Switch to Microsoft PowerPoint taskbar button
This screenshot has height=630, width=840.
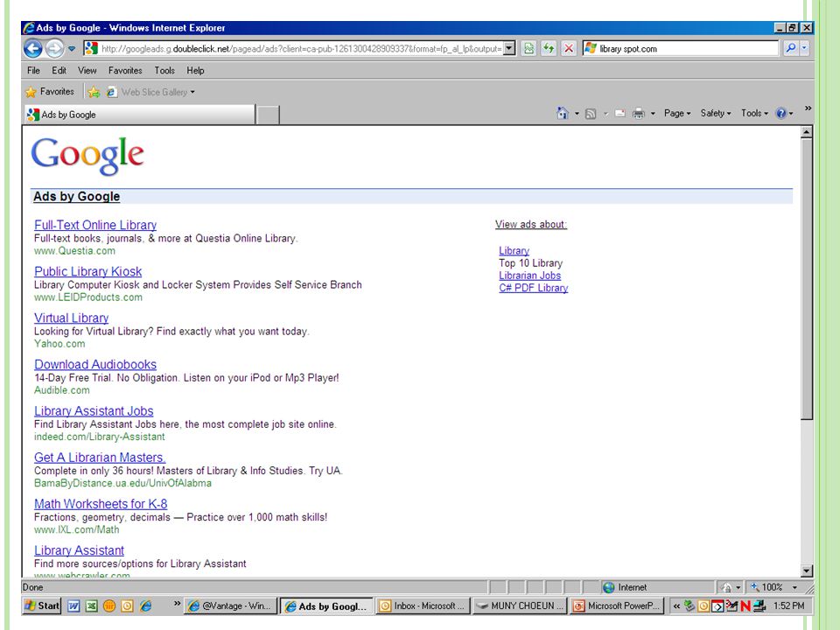click(x=617, y=605)
